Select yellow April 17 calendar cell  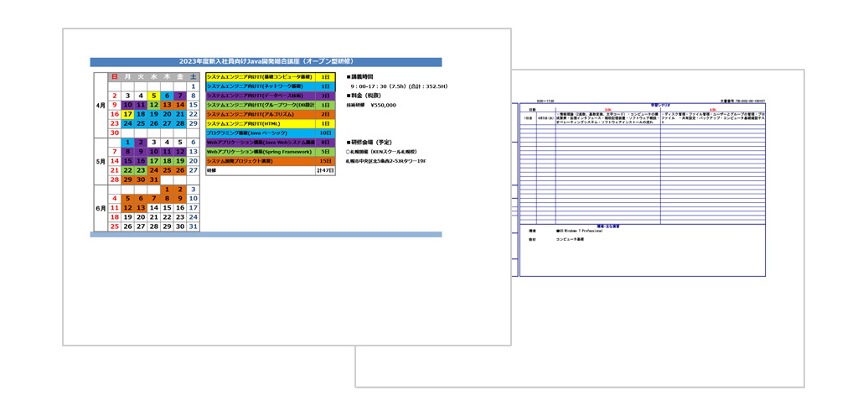click(x=127, y=114)
